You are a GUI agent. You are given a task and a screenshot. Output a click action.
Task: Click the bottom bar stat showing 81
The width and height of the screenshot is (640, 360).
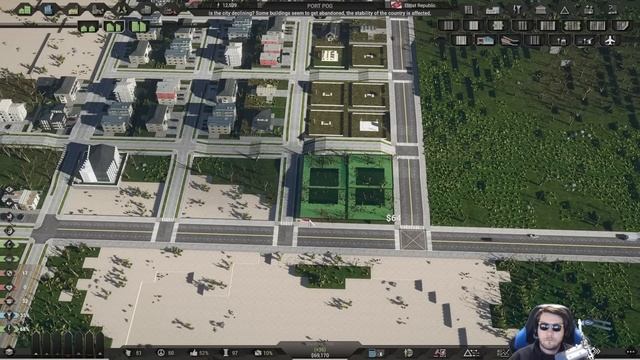click(133, 353)
